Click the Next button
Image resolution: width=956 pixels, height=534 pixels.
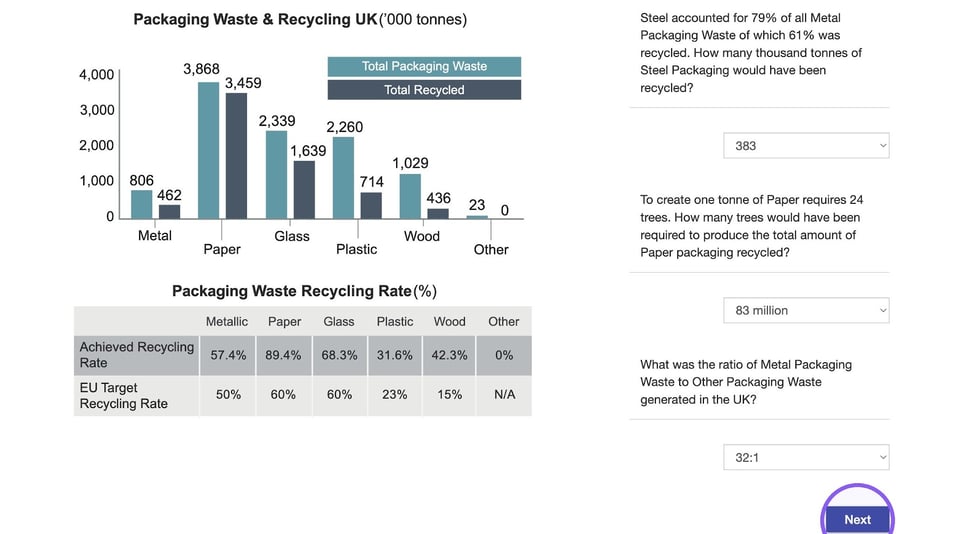857,519
